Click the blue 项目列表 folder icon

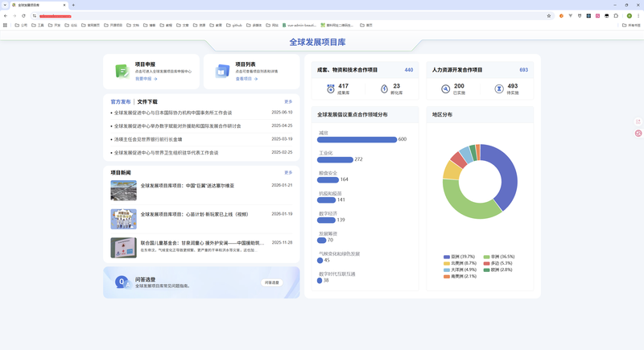[222, 72]
